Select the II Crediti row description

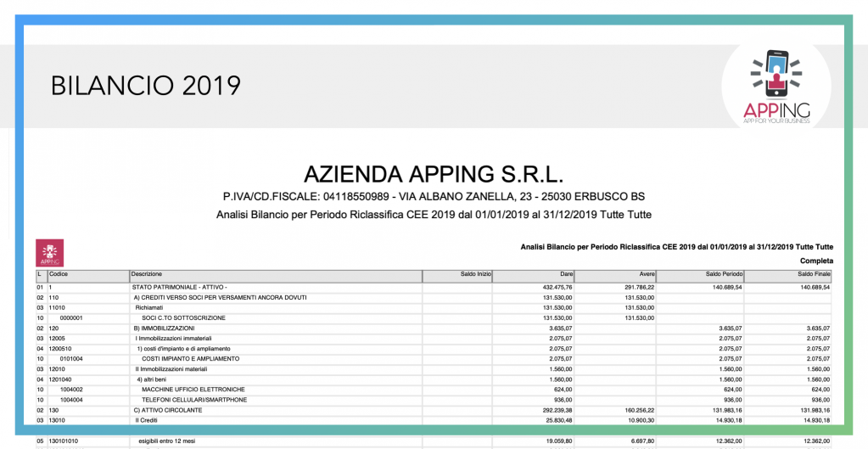(145, 420)
